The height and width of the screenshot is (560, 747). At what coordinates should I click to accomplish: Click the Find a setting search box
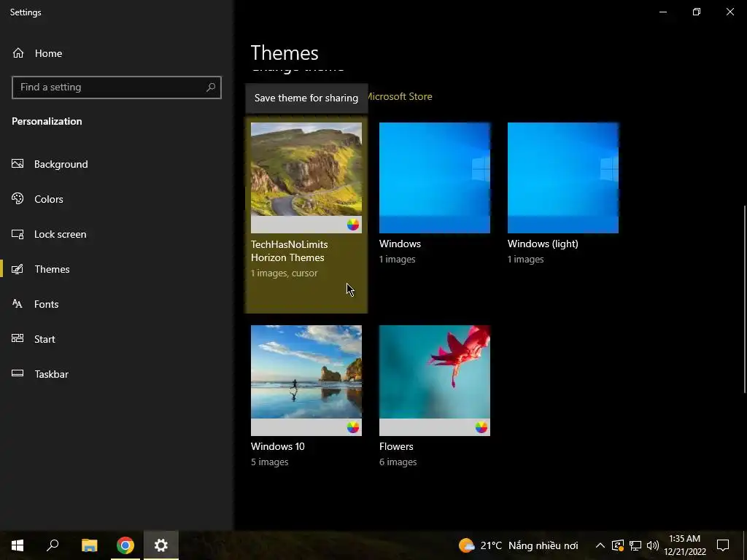tap(117, 87)
